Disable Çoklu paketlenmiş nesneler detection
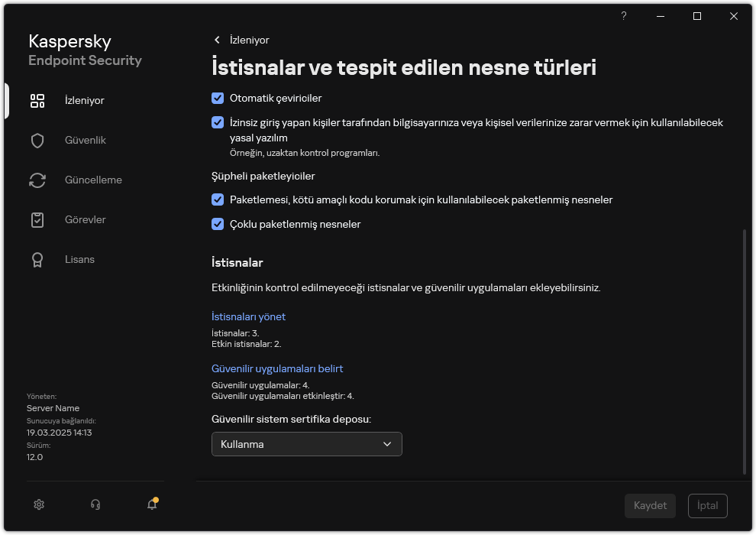Screen dimensions: 756x535 pyautogui.click(x=216, y=224)
